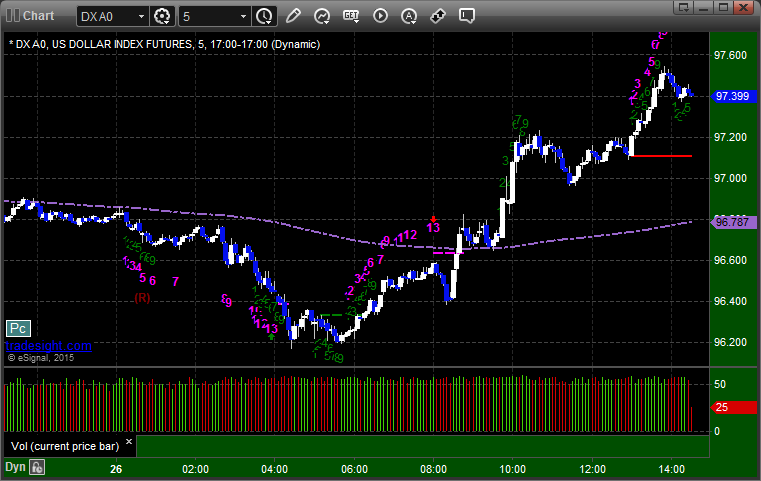Select the pencil drawing tool

[293, 16]
